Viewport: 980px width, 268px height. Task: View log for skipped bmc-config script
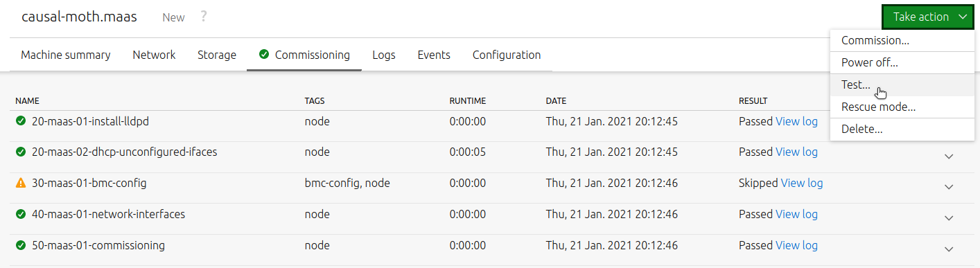(x=802, y=184)
